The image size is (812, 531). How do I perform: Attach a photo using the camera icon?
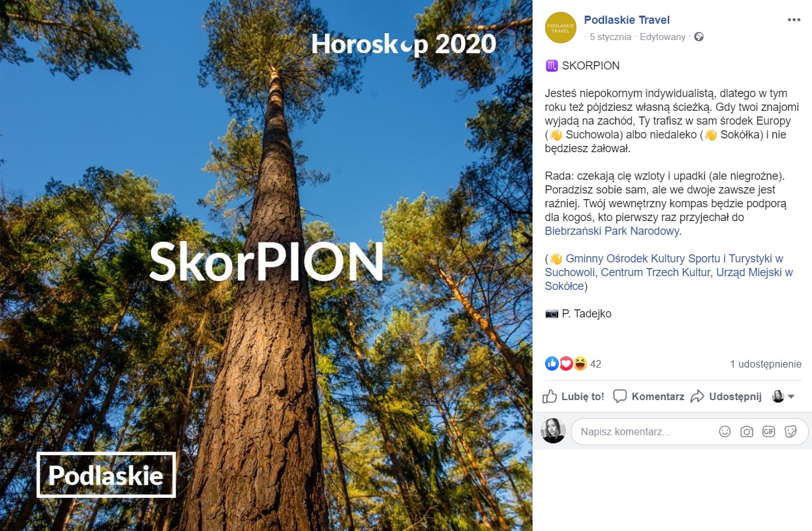click(746, 431)
